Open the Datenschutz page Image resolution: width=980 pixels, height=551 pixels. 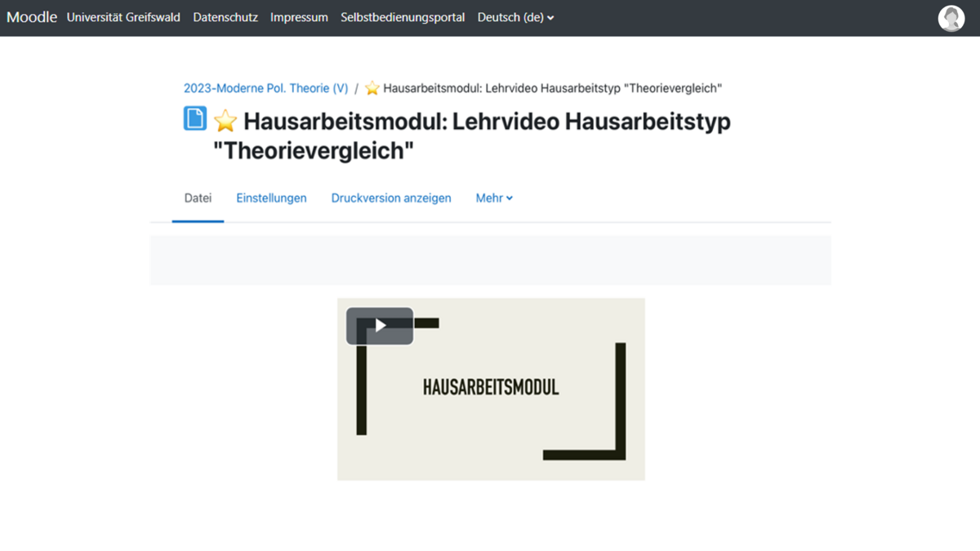225,17
